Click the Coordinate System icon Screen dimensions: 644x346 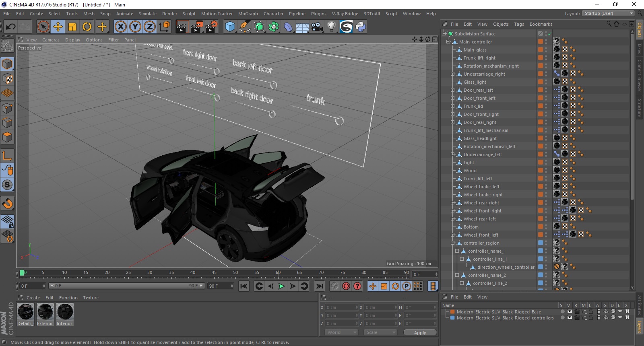click(164, 27)
